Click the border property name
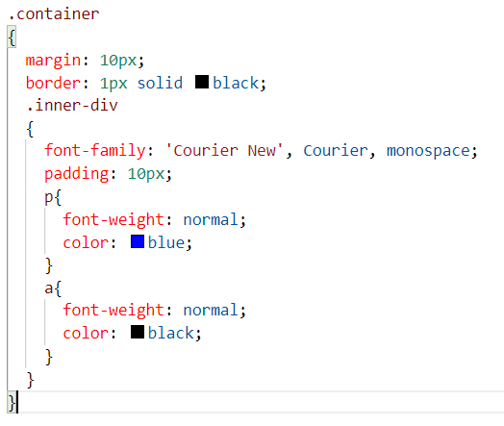This screenshot has width=504, height=426. coord(53,83)
